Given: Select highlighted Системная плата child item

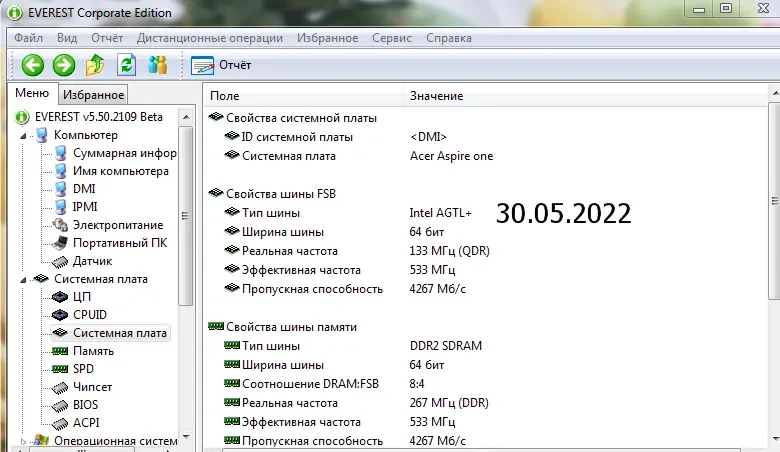Looking at the screenshot, I should pyautogui.click(x=120, y=333).
